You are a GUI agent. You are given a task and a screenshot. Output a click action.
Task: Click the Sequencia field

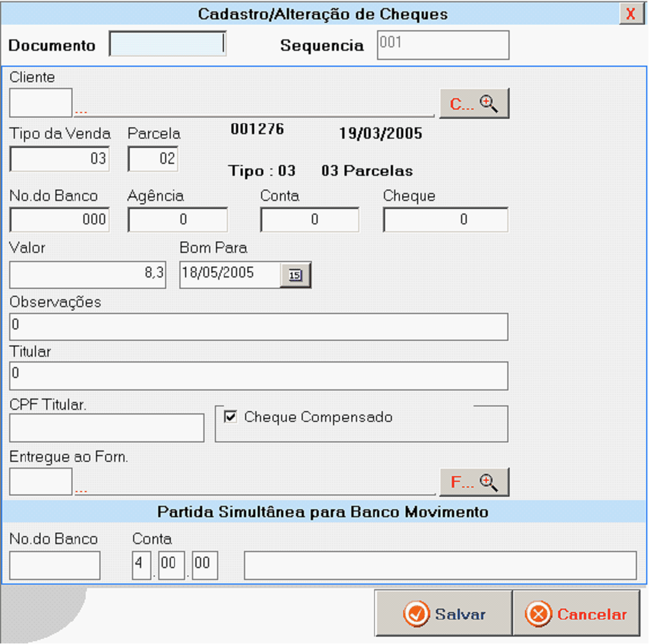click(x=443, y=45)
